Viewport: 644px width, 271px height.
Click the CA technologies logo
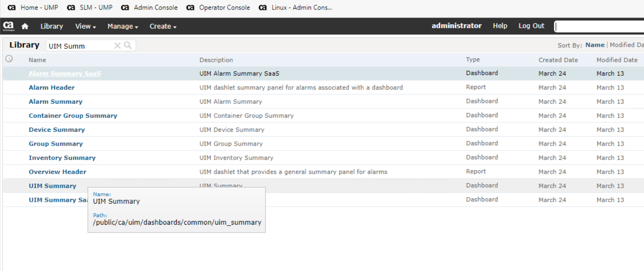pyautogui.click(x=8, y=26)
